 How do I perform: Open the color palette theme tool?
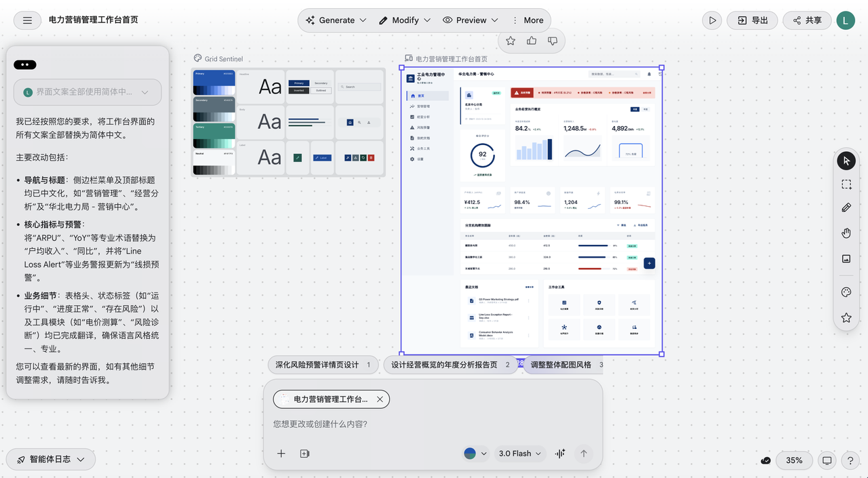pos(846,292)
